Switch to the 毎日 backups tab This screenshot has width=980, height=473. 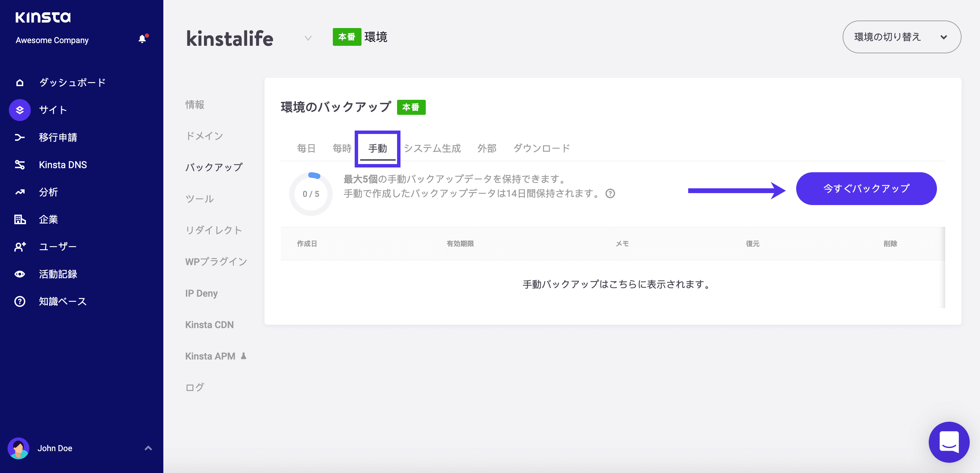[306, 148]
